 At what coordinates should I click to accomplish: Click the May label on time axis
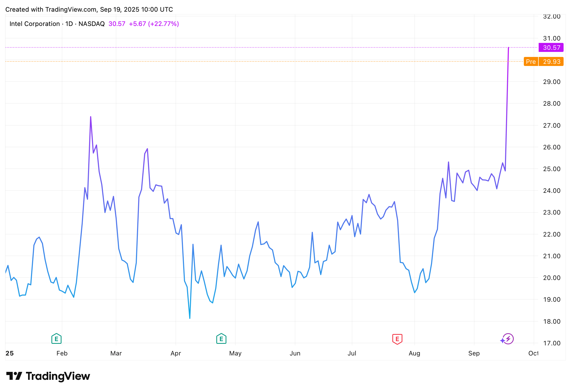(x=235, y=353)
